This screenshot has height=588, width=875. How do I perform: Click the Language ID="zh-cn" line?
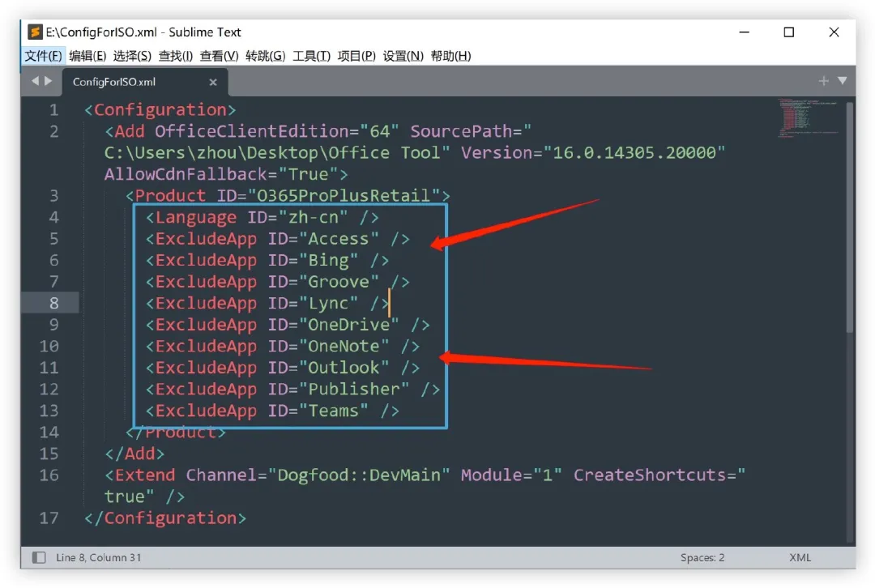coord(262,218)
